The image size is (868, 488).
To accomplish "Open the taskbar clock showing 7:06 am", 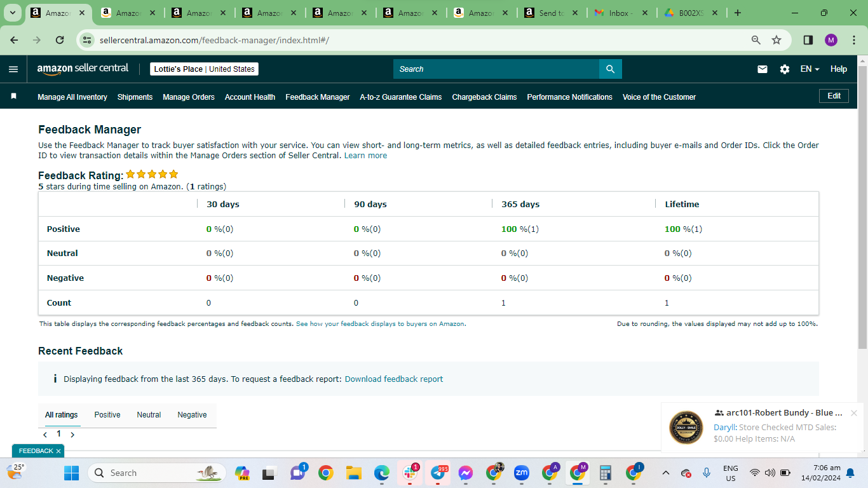I will (x=820, y=473).
